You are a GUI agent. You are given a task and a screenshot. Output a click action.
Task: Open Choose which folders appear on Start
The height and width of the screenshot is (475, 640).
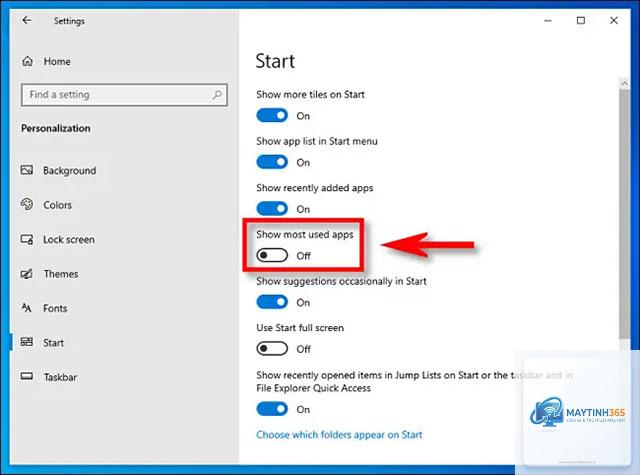click(339, 435)
